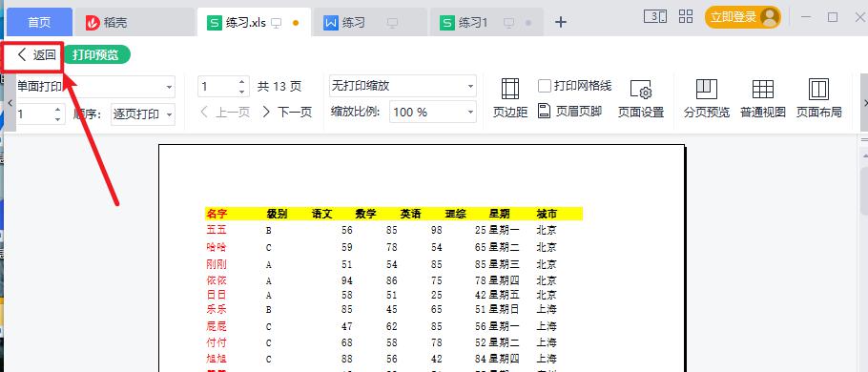Open the page margins tool
868x372 pixels.
coord(510,98)
